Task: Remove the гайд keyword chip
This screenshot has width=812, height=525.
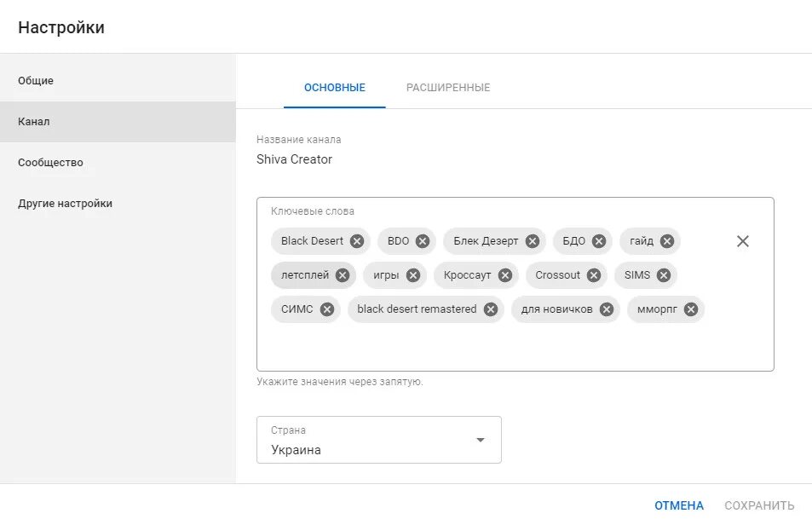Action: pos(667,241)
